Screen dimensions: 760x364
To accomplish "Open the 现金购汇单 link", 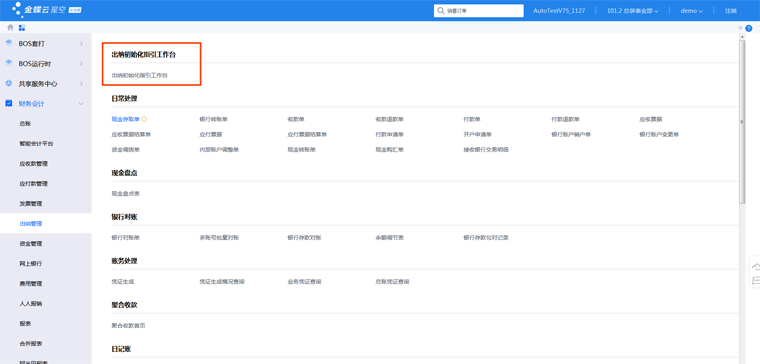I will click(390, 150).
